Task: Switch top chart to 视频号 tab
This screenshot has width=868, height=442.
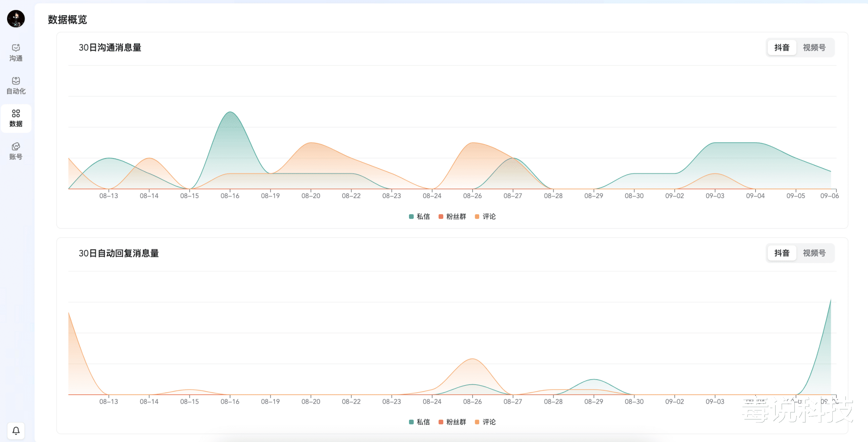Action: point(814,48)
